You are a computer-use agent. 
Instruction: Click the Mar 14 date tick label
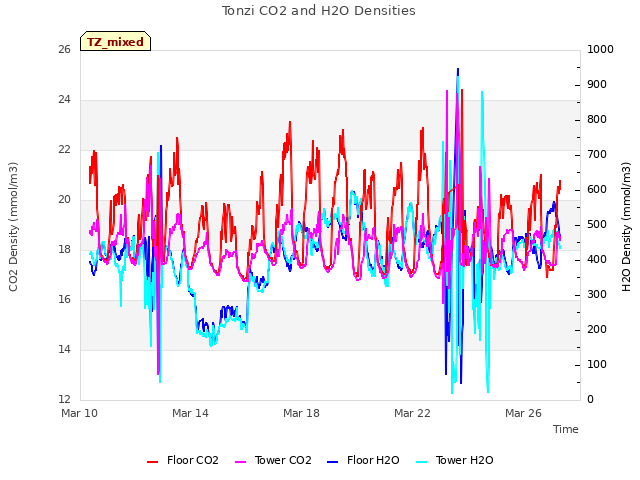(x=190, y=413)
